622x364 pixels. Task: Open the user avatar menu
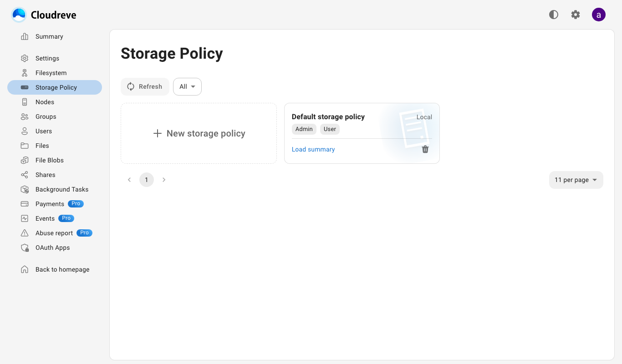tap(599, 15)
